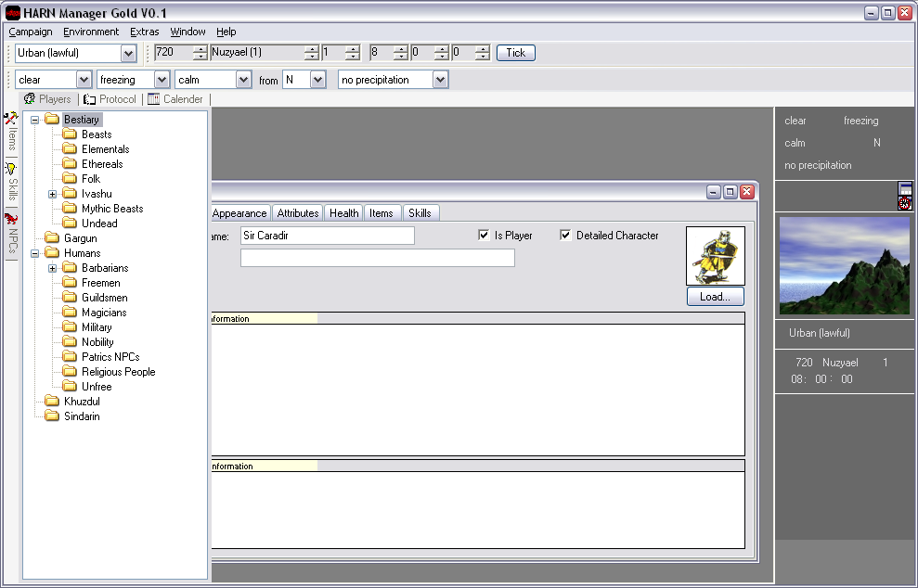Open the NPCs side tab with dragon icon
The image size is (918, 588).
(11, 233)
